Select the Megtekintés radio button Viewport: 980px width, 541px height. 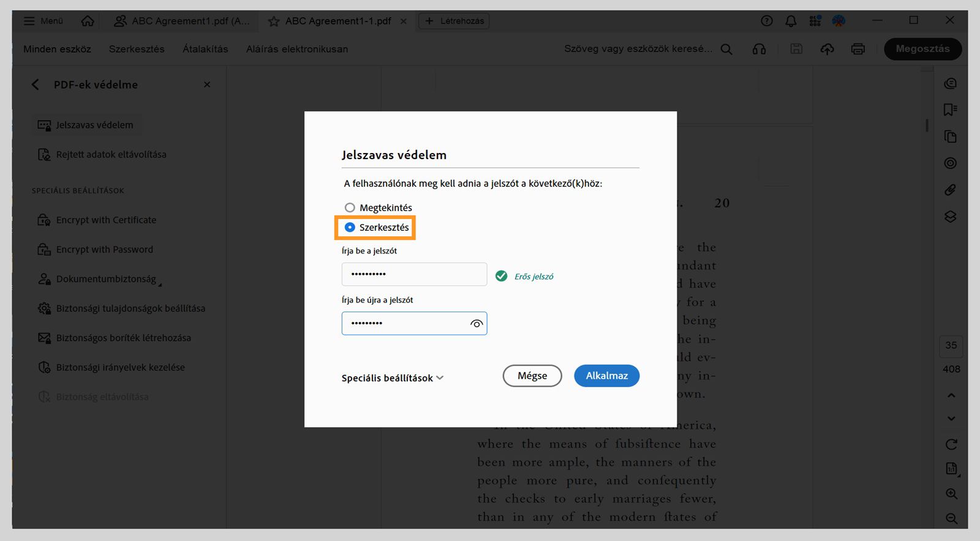(x=350, y=207)
